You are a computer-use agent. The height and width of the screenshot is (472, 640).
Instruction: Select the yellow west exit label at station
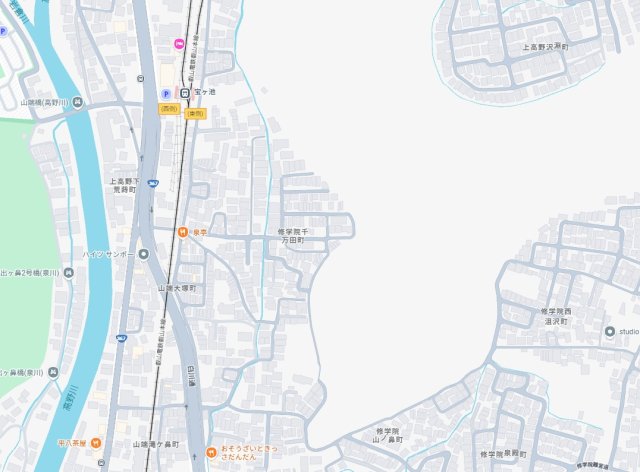169,109
